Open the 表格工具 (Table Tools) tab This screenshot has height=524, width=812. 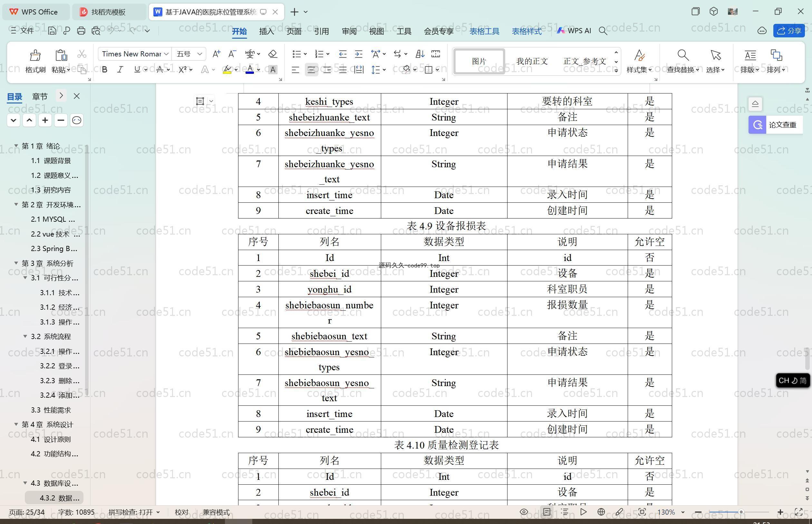[x=484, y=31]
